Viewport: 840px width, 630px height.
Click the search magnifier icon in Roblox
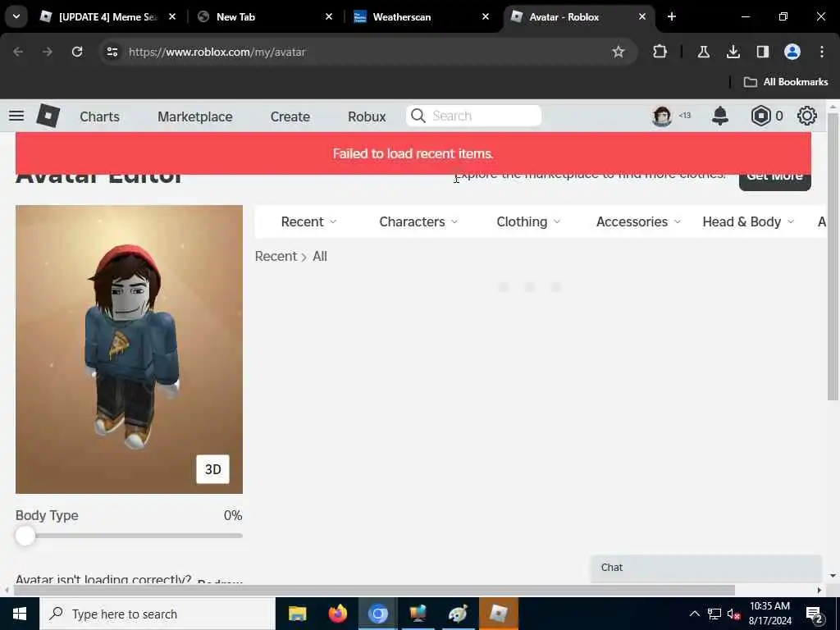click(418, 116)
